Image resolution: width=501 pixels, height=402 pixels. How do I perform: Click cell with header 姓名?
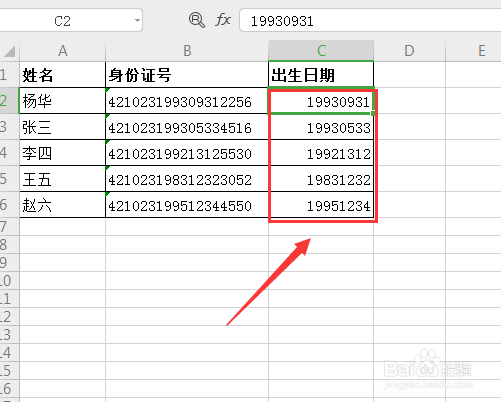click(63, 75)
